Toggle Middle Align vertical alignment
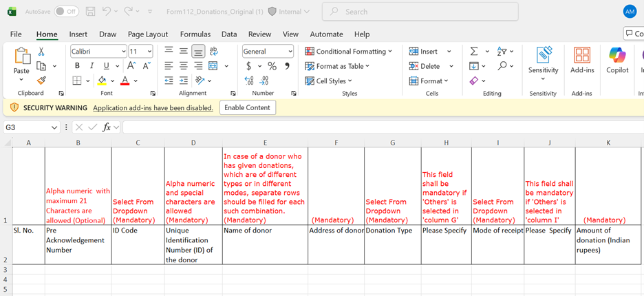 pos(184,51)
